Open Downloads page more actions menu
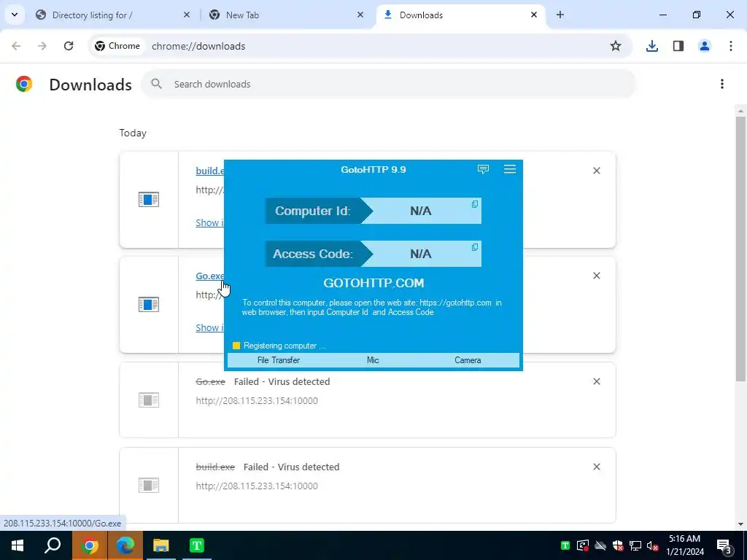747x560 pixels. (722, 84)
